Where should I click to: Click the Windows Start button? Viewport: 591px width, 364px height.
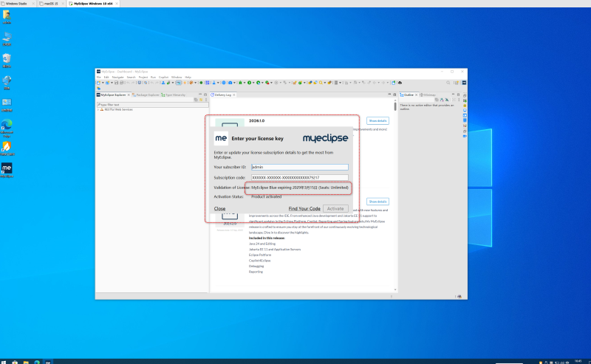[x=4, y=361]
